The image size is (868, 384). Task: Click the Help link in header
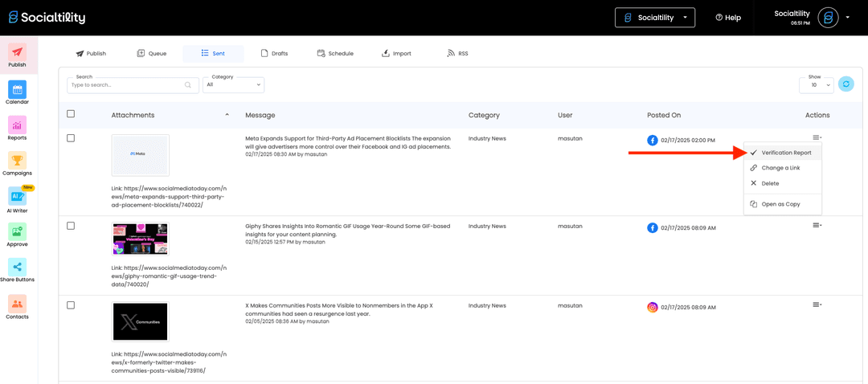(x=727, y=18)
